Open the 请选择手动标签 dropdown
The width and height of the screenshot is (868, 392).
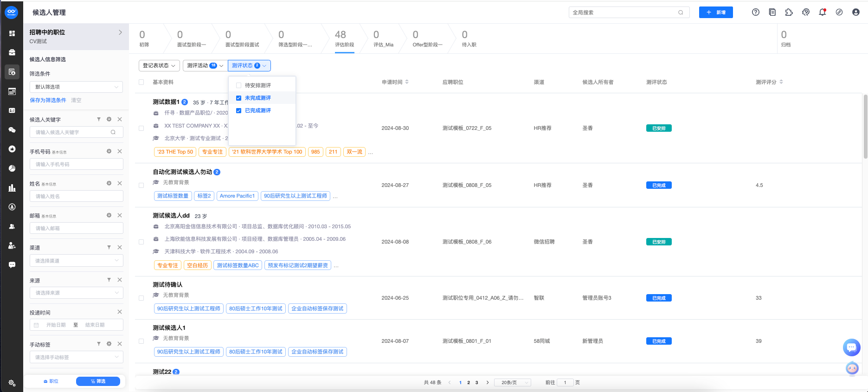77,357
